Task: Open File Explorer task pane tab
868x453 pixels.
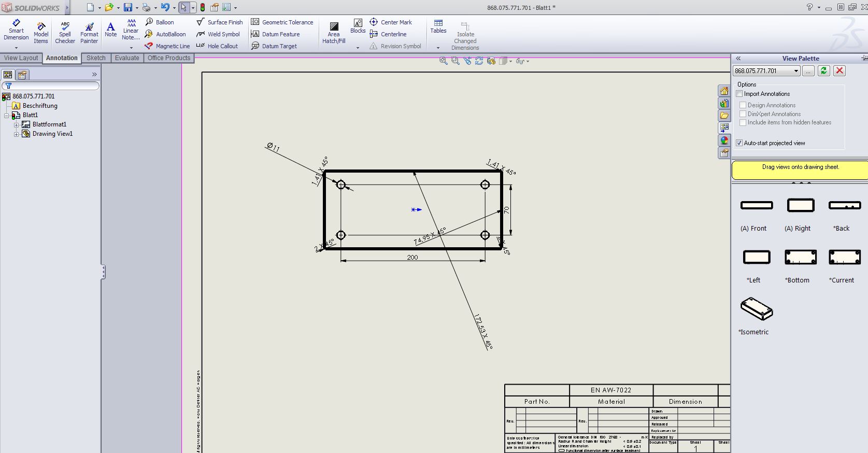Action: [x=724, y=116]
